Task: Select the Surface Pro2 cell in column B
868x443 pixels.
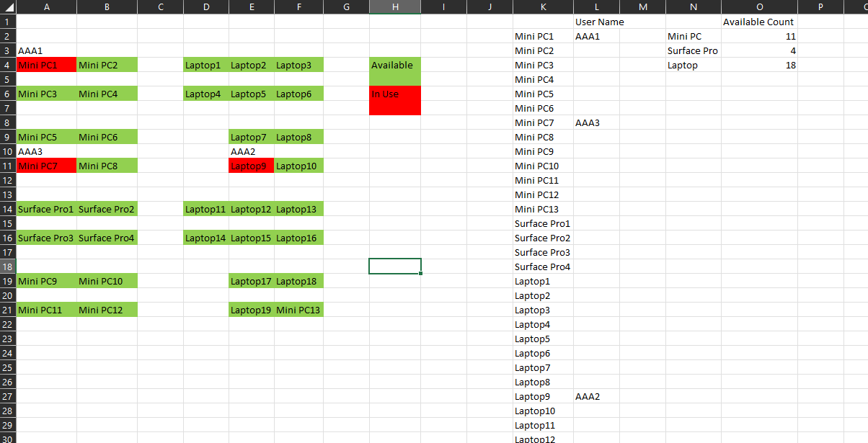Action: (x=107, y=209)
